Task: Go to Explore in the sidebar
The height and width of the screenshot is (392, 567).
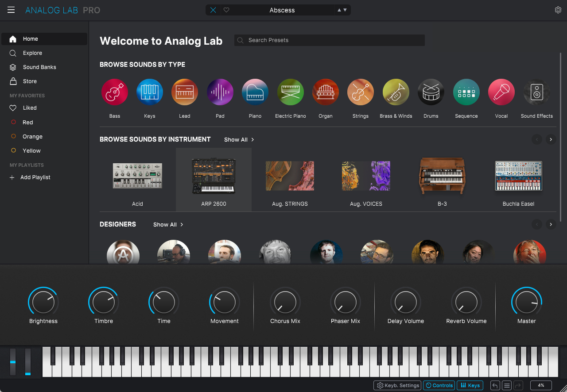Action: (32, 53)
